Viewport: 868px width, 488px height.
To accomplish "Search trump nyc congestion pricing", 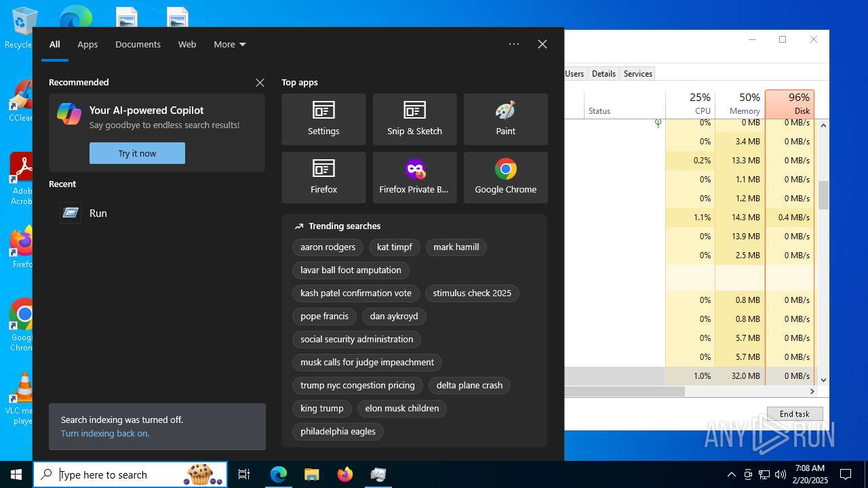I will coord(357,386).
